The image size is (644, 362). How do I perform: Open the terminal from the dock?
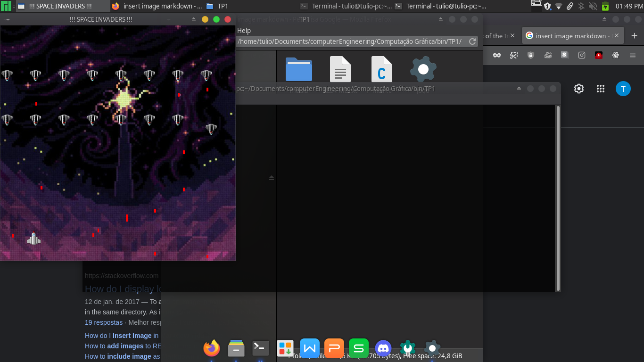point(261,348)
